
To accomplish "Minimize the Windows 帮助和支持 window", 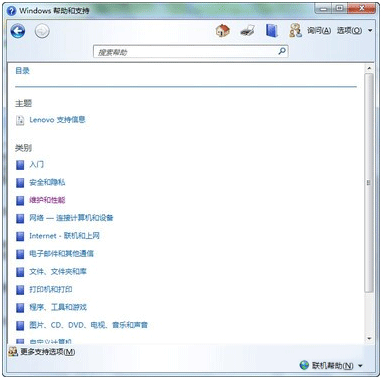I will (x=323, y=8).
